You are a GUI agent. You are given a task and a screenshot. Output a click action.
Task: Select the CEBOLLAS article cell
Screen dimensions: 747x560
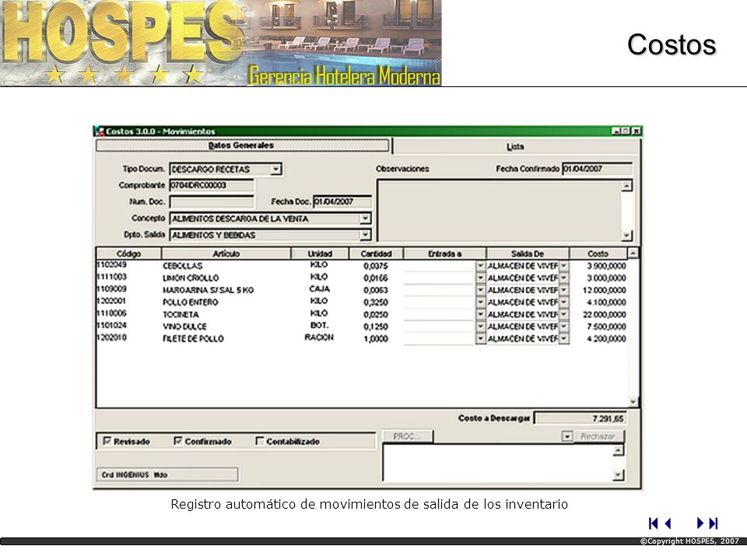pyautogui.click(x=182, y=266)
